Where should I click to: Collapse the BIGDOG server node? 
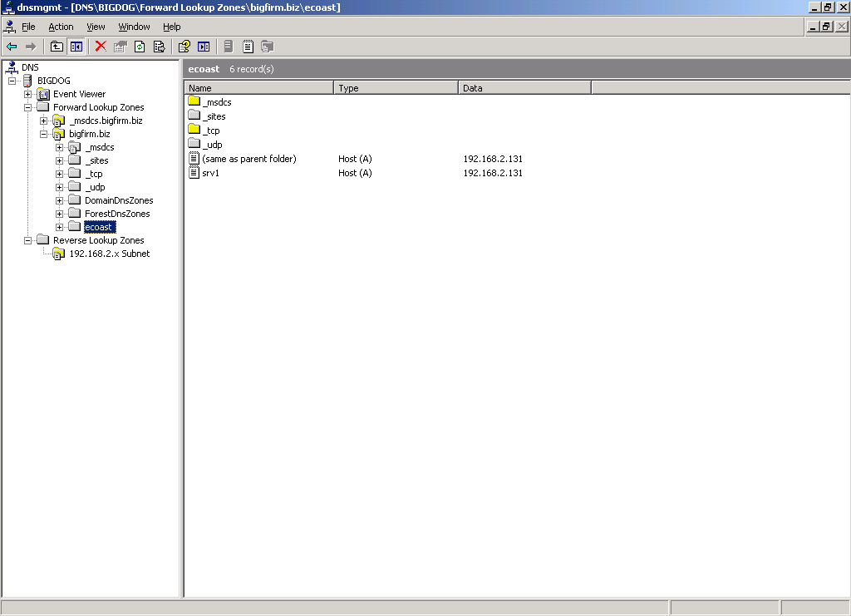coord(12,81)
